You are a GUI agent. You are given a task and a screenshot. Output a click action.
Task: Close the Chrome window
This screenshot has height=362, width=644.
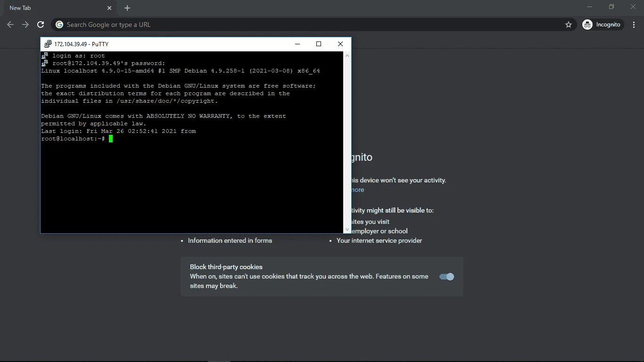(633, 7)
